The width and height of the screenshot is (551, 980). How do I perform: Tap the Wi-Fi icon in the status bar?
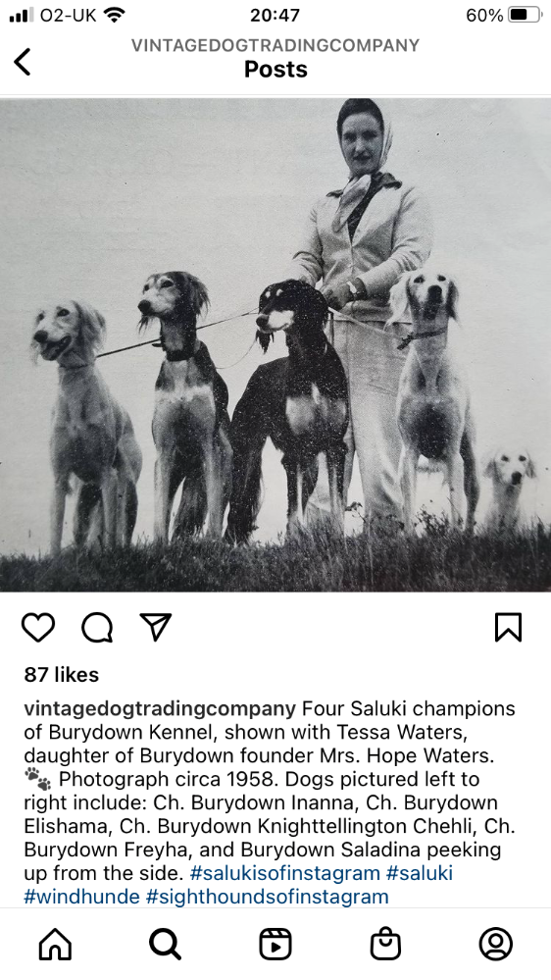click(x=115, y=15)
